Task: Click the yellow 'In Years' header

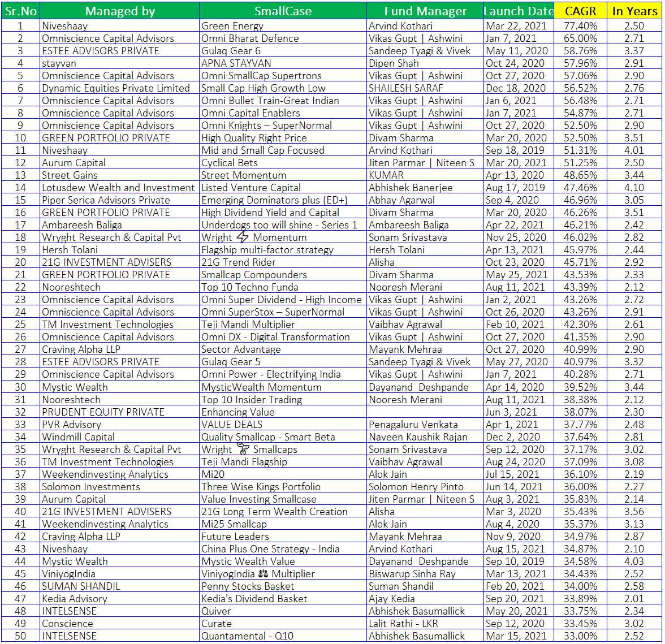Action: [634, 11]
